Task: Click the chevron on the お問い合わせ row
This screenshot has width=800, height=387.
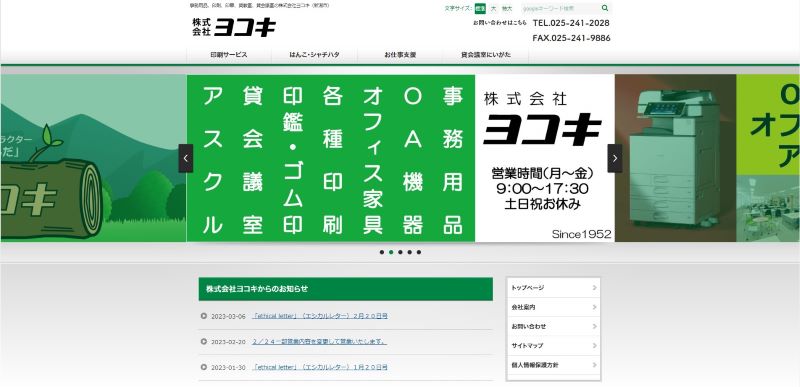Action: coord(594,326)
